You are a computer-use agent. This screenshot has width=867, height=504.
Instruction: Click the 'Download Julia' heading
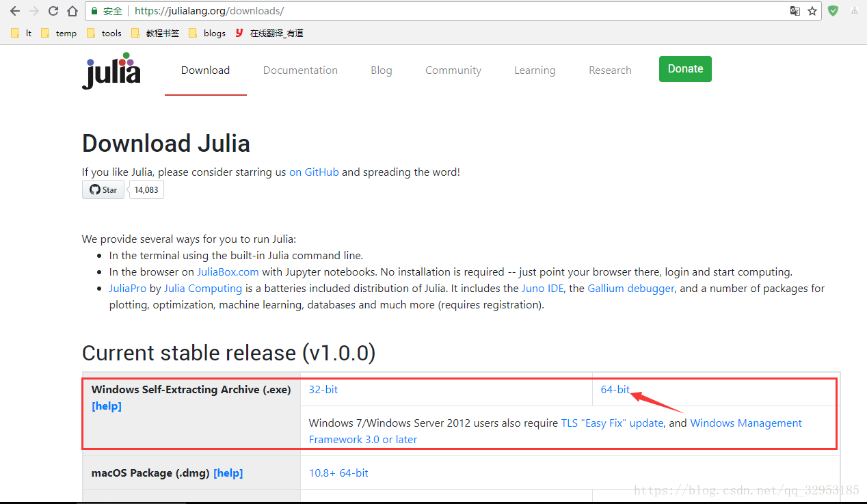click(166, 144)
